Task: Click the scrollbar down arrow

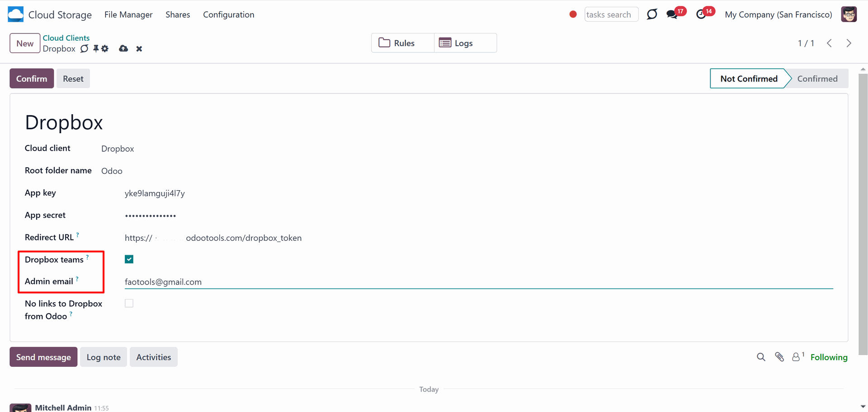Action: coord(863,407)
